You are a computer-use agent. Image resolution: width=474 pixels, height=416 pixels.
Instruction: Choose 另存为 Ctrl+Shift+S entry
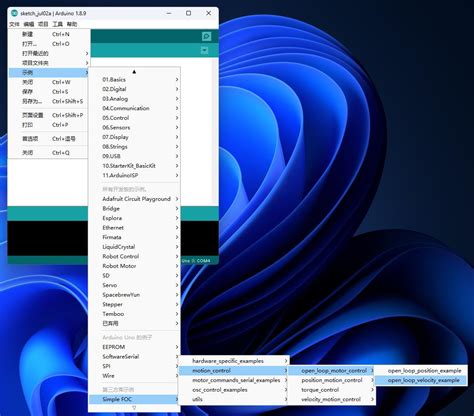[49, 101]
